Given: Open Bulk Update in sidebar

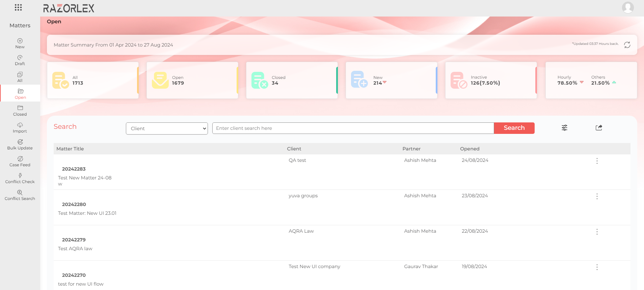Looking at the screenshot, I should point(20,145).
